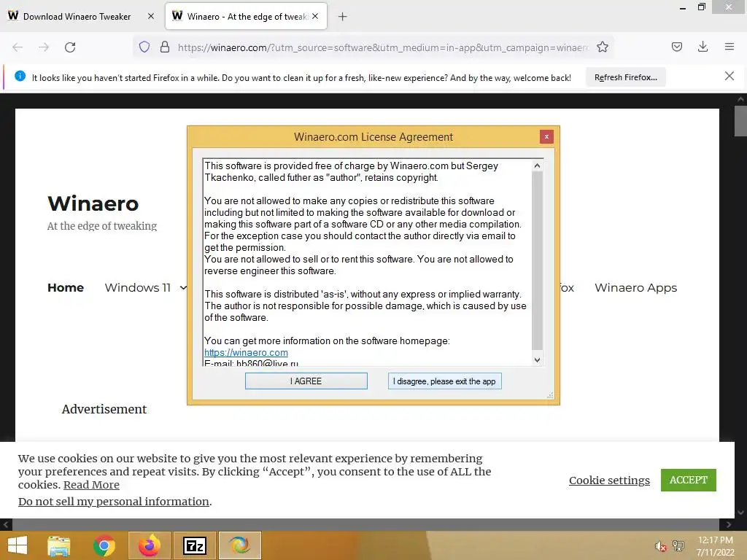747x560 pixels.
Task: Launch Google Chrome from the taskbar
Action: (104, 545)
